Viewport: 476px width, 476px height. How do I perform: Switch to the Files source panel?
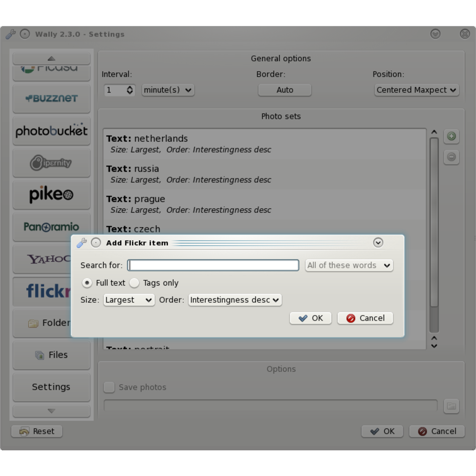(51, 355)
